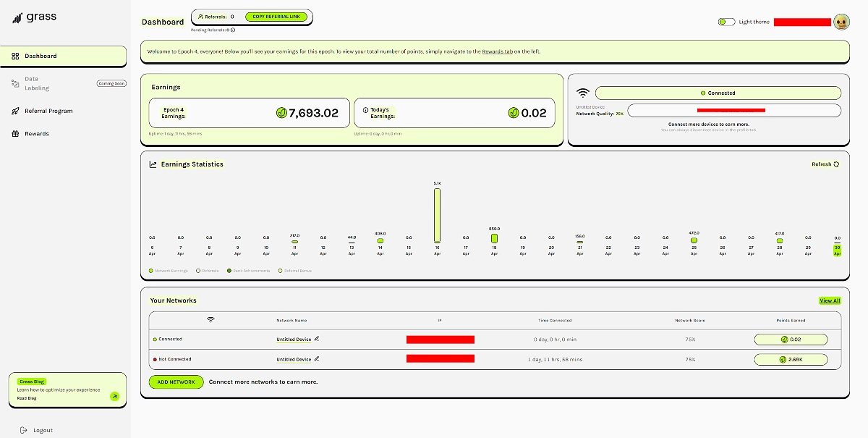Viewport: 868px width, 438px height.
Task: Click the 16 Apr 5.1K bar
Action: click(437, 215)
